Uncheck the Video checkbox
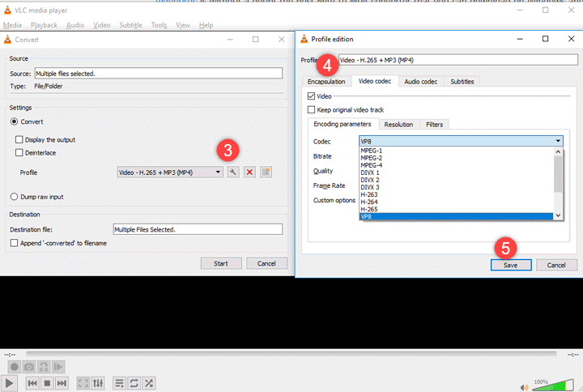This screenshot has width=583, height=392. point(311,96)
